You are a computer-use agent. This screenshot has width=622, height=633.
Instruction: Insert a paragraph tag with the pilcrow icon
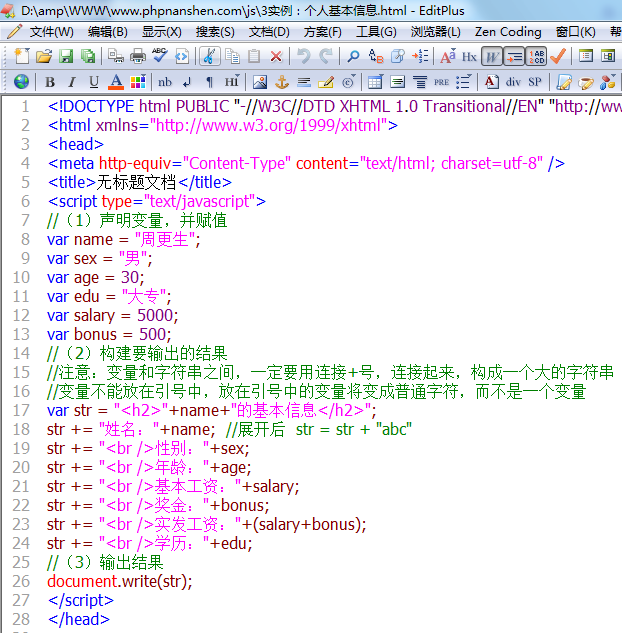(x=209, y=82)
